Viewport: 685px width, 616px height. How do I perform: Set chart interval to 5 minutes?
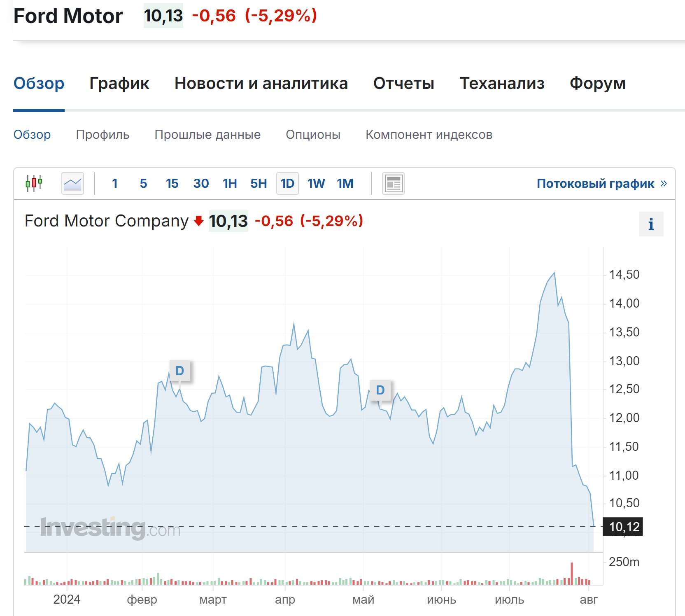[143, 183]
